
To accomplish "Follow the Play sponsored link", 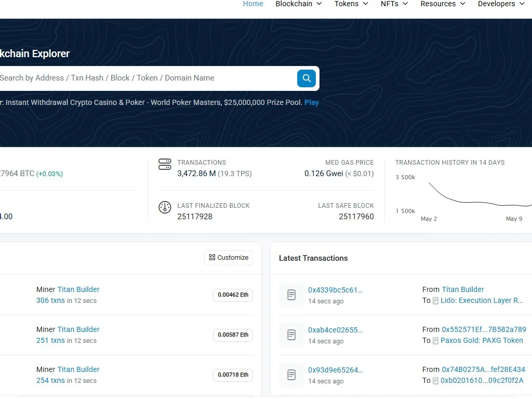I will tap(312, 102).
